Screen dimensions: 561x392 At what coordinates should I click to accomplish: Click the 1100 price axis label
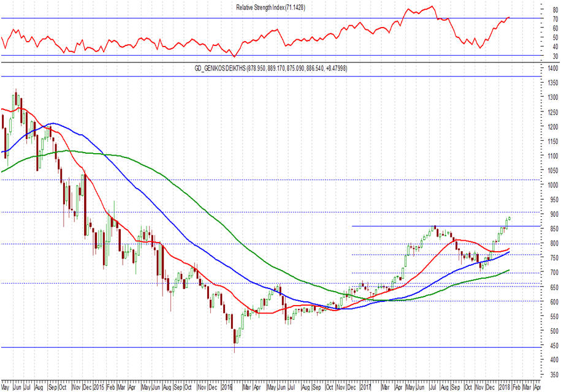[553, 156]
